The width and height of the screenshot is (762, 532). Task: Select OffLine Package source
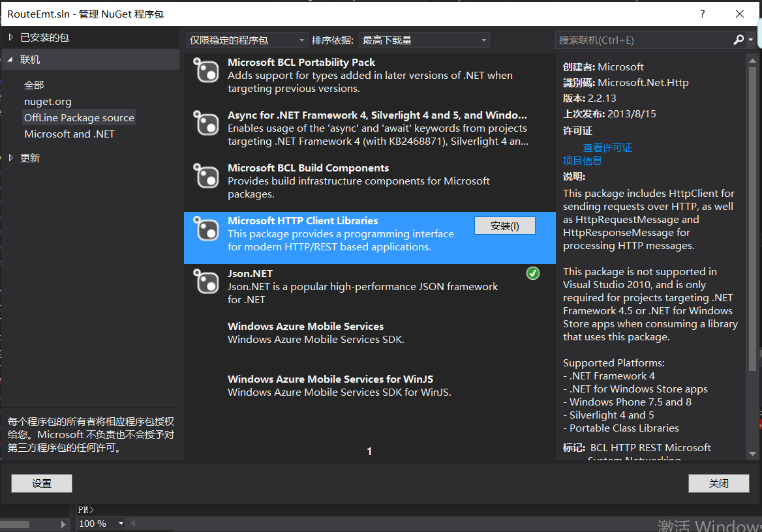79,117
